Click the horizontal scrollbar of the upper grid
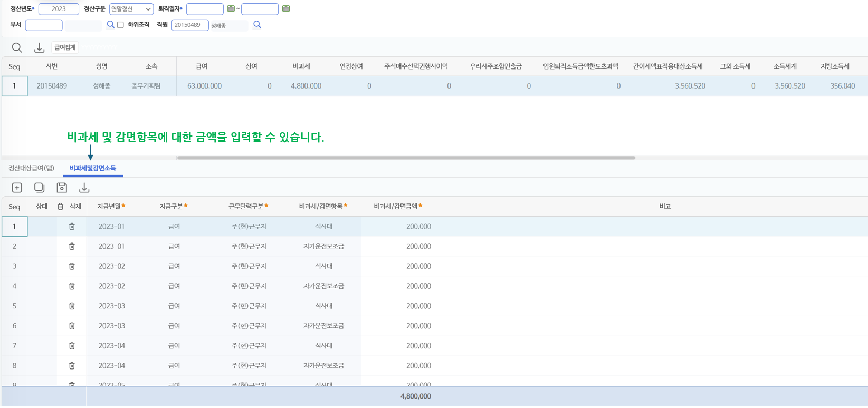This screenshot has width=868, height=408. pos(406,158)
